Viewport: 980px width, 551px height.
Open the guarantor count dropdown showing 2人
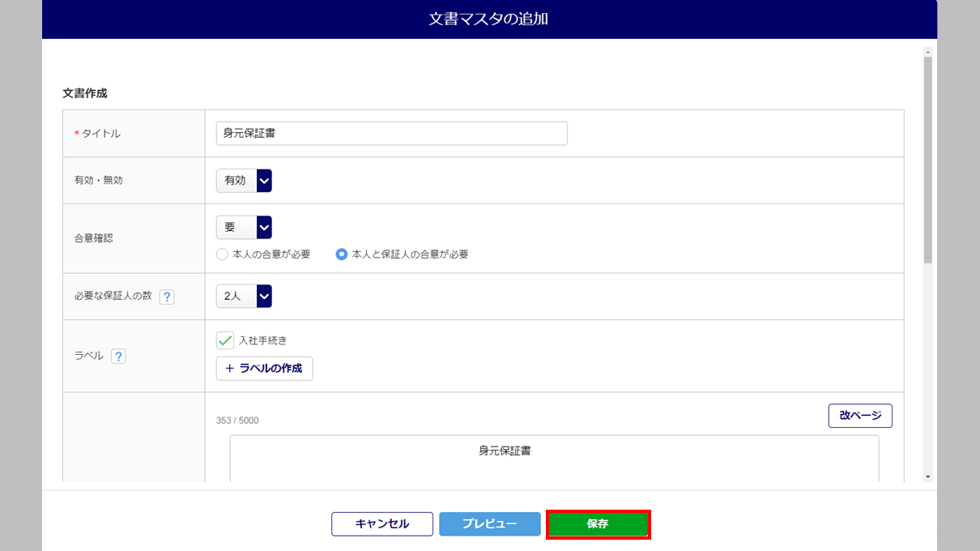click(x=244, y=297)
